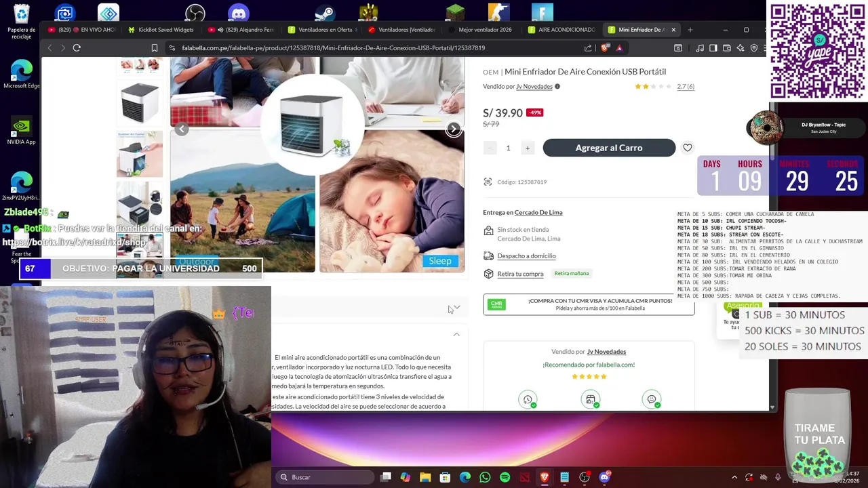Open Brave Shields lion icon
The image size is (868, 488).
pos(605,47)
